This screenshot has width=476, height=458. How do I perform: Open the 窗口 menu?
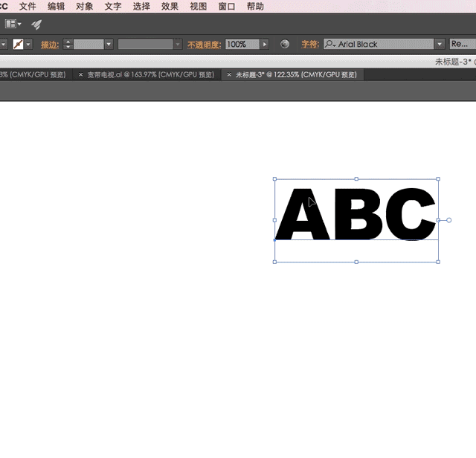(x=227, y=7)
